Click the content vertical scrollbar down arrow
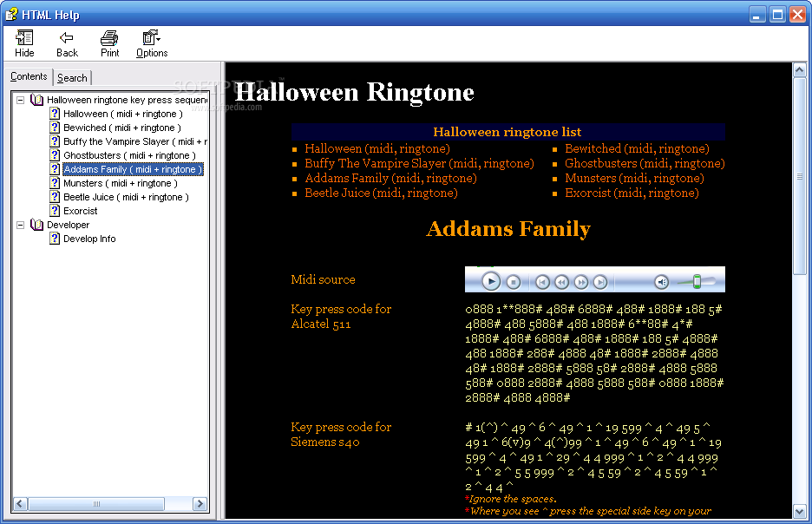 [800, 512]
